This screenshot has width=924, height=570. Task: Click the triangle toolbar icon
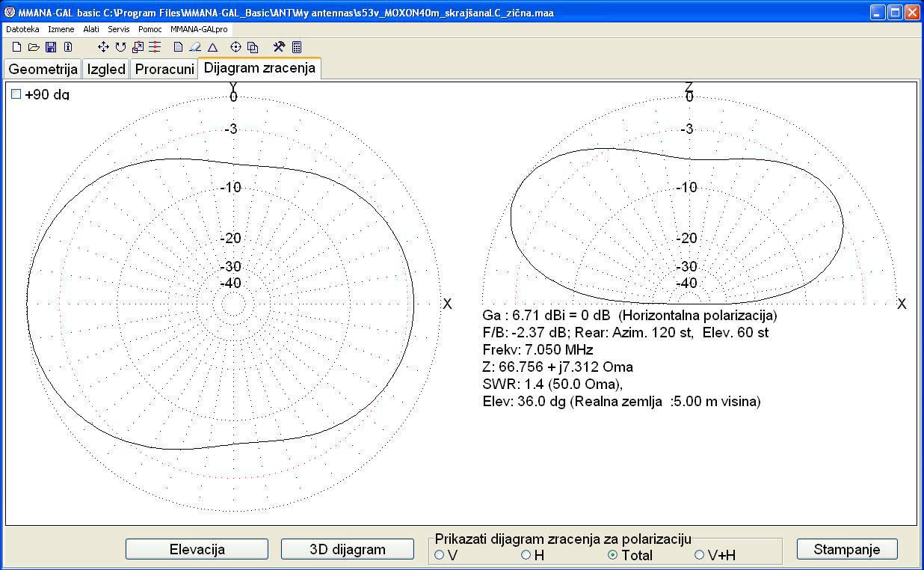tap(212, 47)
